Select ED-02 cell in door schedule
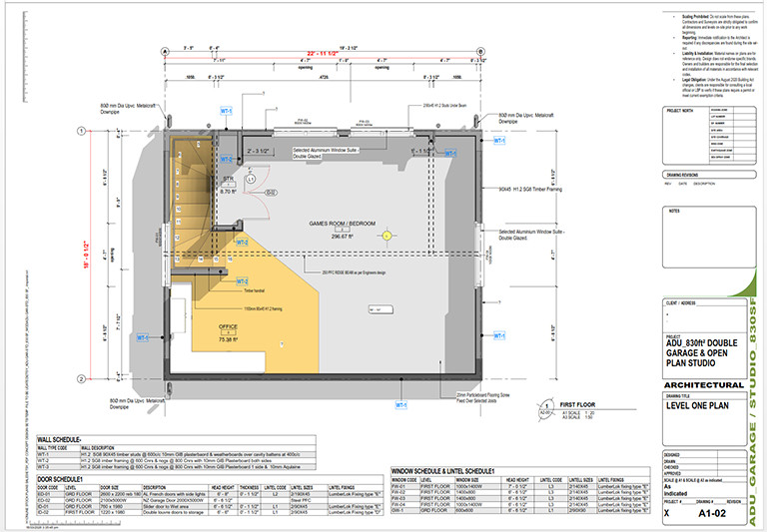 point(51,500)
